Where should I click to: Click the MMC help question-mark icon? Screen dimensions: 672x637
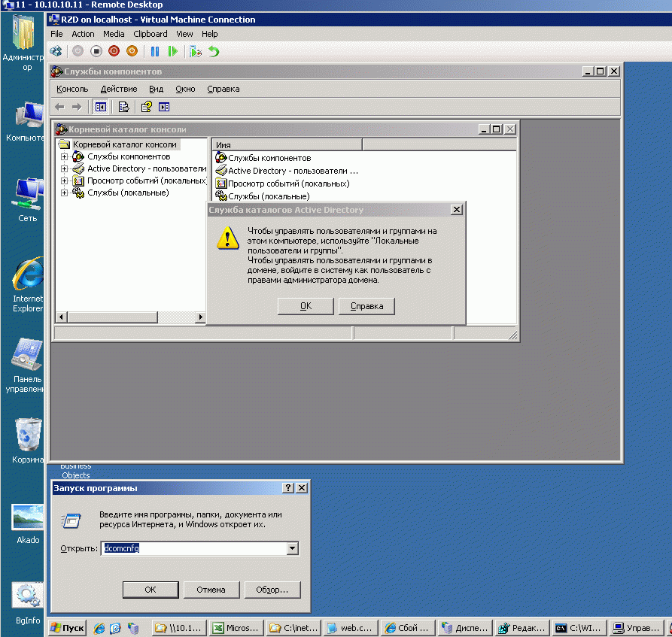click(x=147, y=107)
